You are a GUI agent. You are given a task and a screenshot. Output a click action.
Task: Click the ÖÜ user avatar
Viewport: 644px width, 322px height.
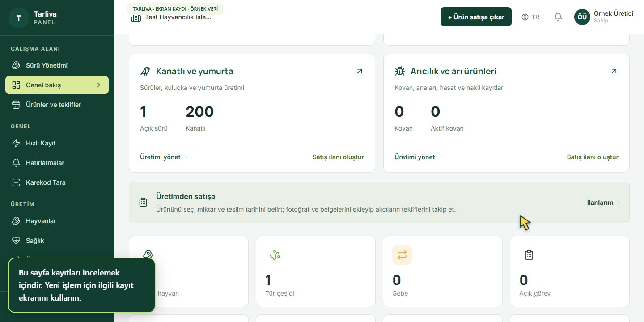tap(582, 17)
